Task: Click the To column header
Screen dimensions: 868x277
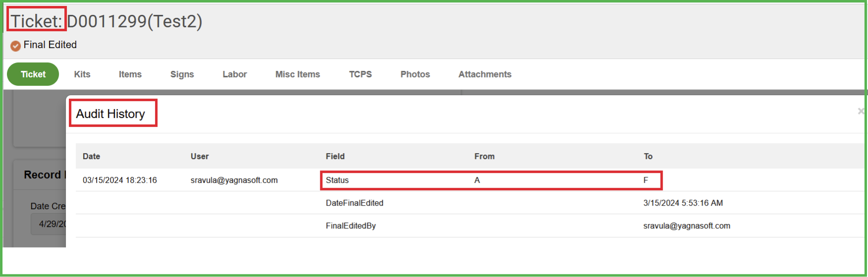Action: 648,157
